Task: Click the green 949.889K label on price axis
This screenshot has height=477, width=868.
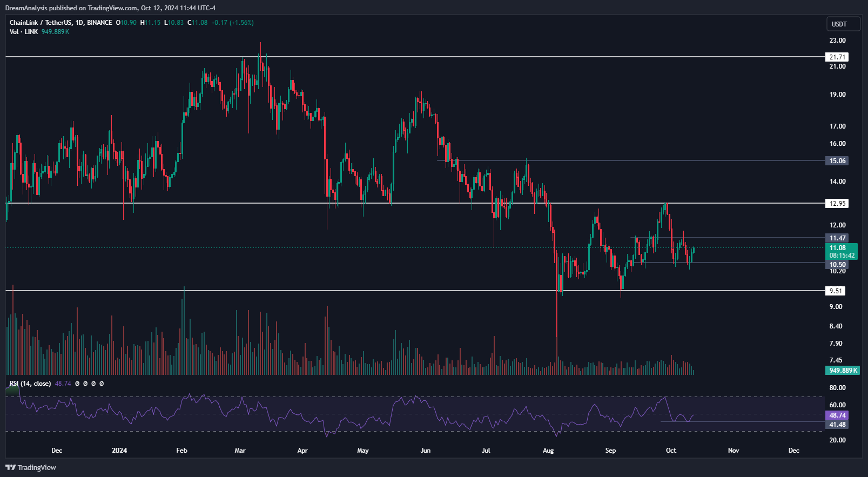Action: [x=842, y=370]
